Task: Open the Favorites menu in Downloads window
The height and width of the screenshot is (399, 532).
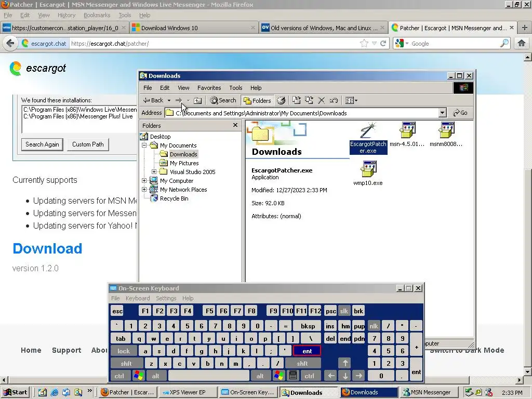Action: tap(209, 88)
